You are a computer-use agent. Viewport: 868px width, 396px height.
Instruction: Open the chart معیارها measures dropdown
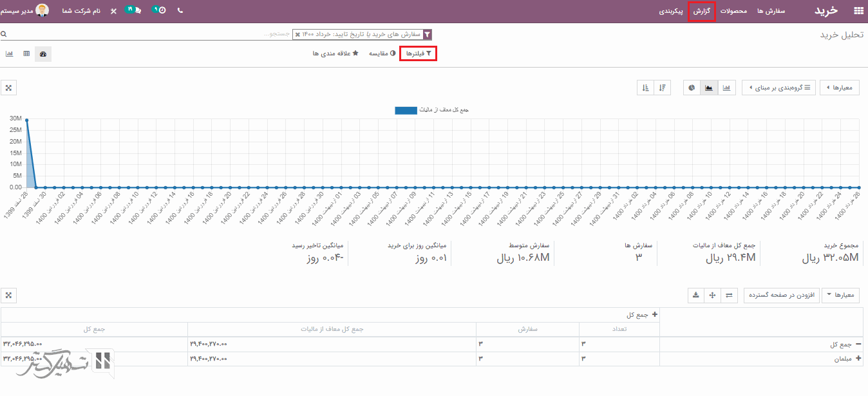[x=839, y=88]
